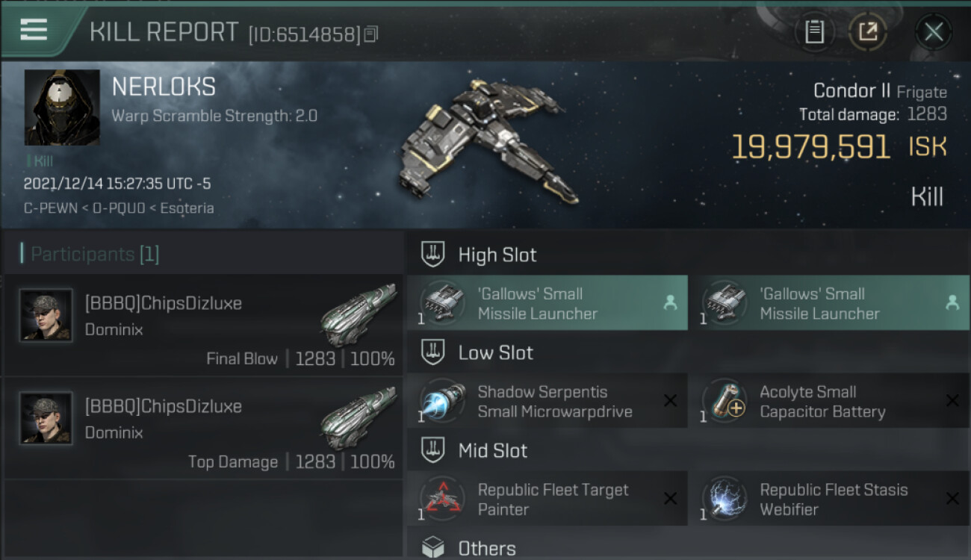Select first 'Gallows' Small Missile Launcher
This screenshot has width=971, height=560.
coord(547,303)
